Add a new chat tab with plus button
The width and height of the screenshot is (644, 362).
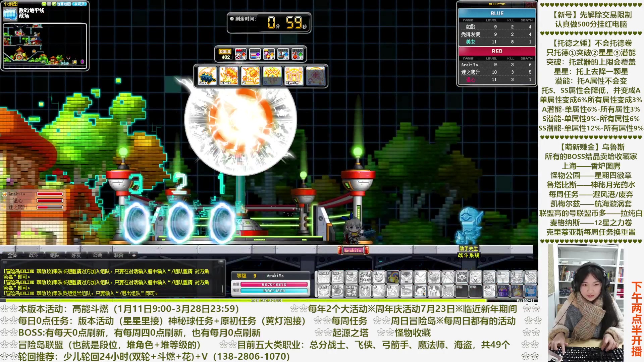(x=134, y=255)
